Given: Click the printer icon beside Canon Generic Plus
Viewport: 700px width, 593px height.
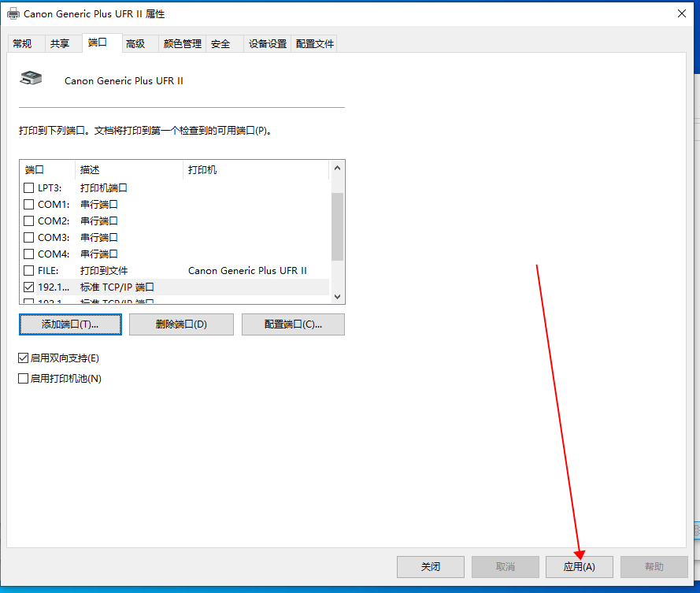Looking at the screenshot, I should [31, 79].
